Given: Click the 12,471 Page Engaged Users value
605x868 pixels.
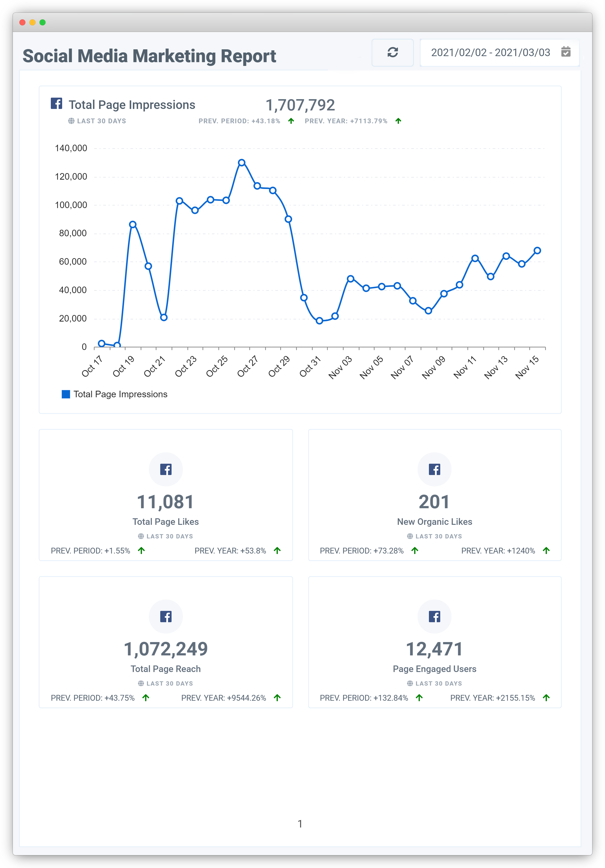Looking at the screenshot, I should click(434, 649).
